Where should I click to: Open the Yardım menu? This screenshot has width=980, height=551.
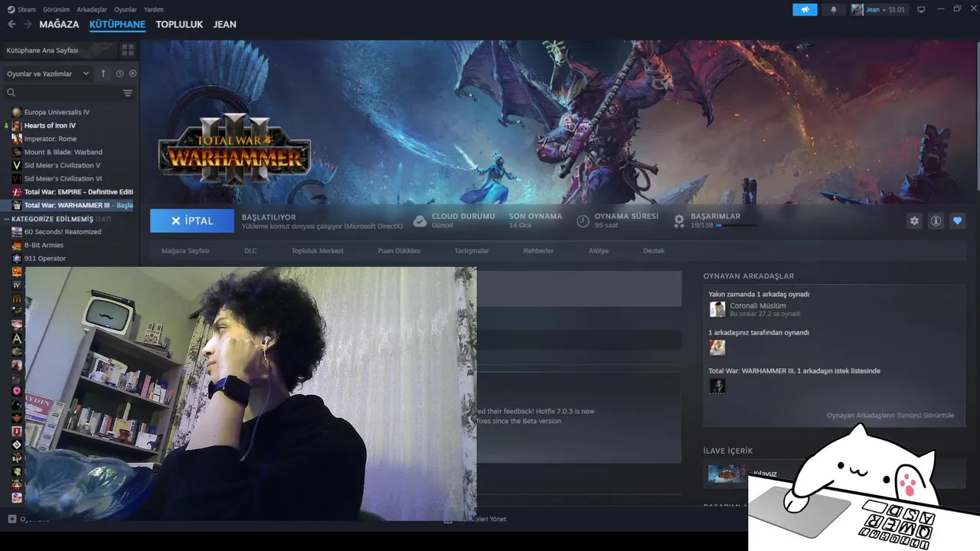point(154,9)
